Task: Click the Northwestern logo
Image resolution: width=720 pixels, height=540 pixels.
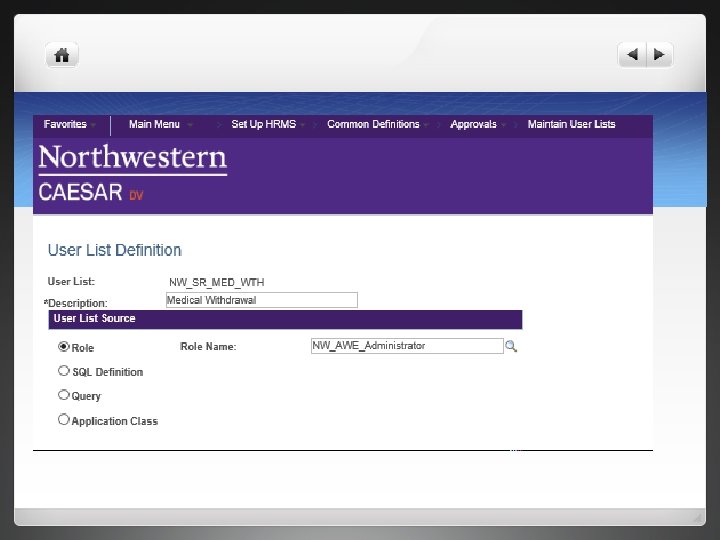Action: pos(133,160)
